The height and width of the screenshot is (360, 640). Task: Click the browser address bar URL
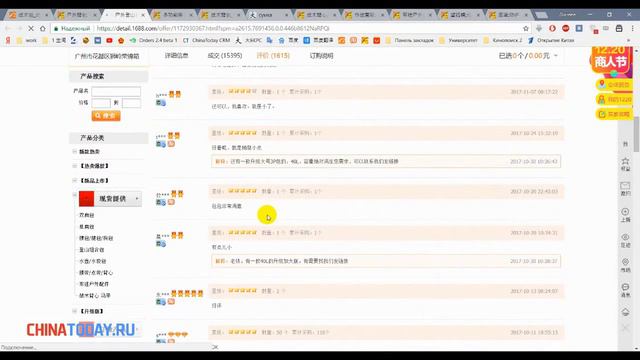pos(213,29)
